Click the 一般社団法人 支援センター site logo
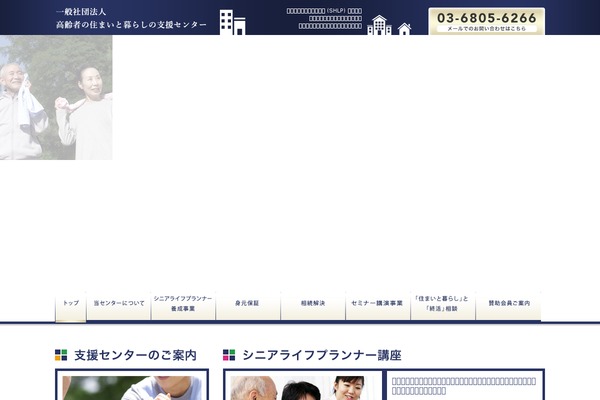The image size is (600, 400). click(131, 19)
